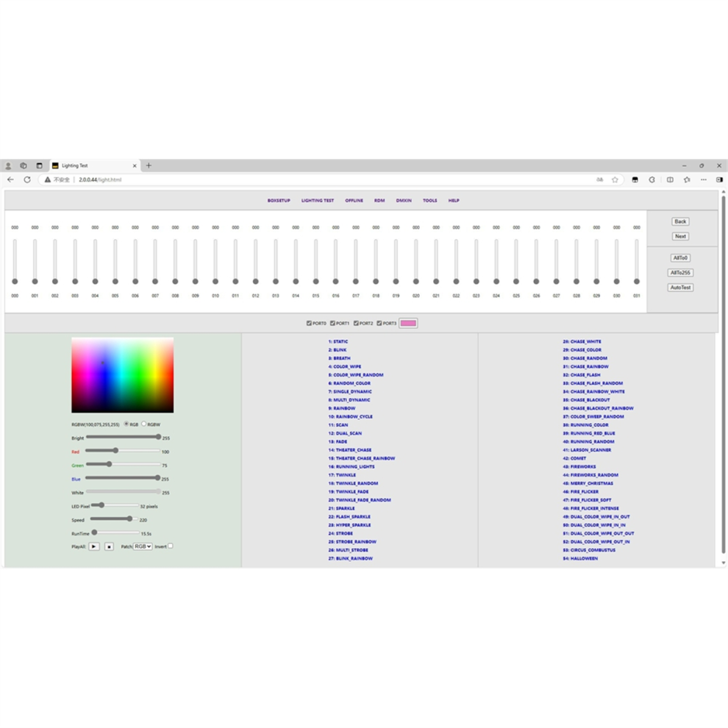
Task: Go back using the browser back arrow
Action: click(x=10, y=179)
